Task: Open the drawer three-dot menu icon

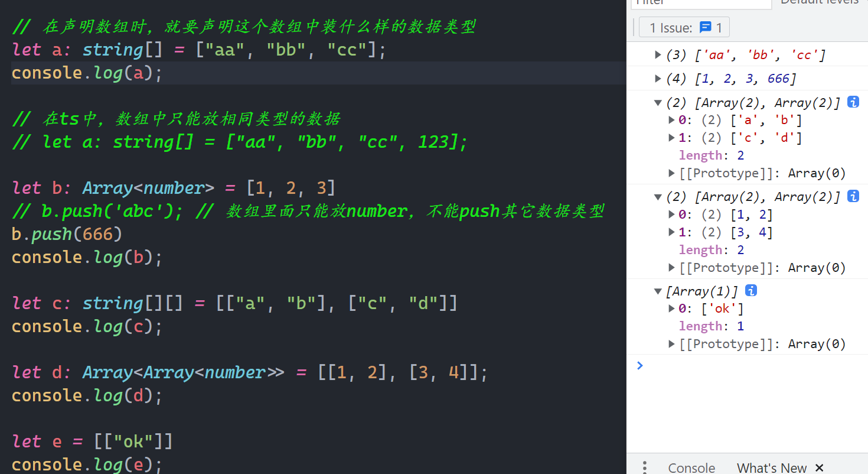Action: [645, 467]
